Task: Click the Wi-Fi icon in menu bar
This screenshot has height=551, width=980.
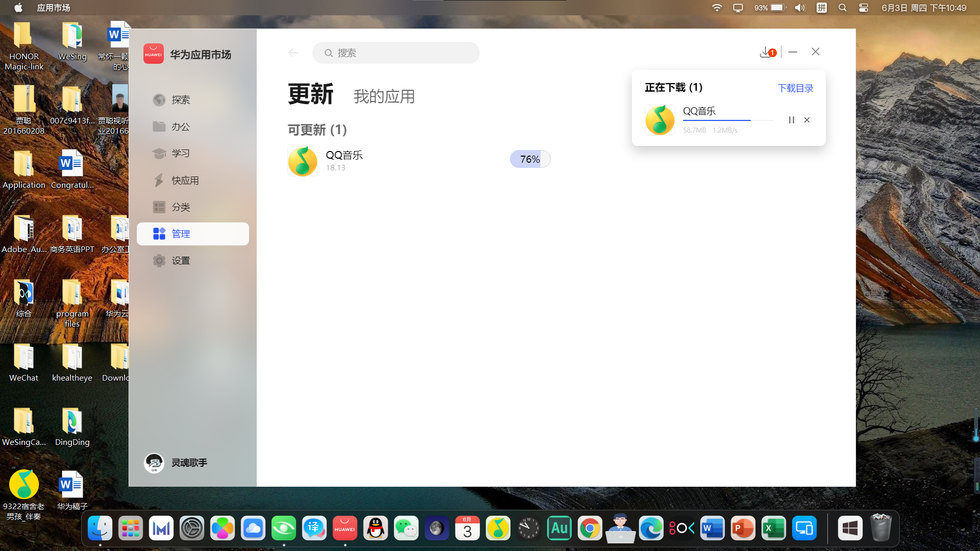Action: tap(717, 8)
